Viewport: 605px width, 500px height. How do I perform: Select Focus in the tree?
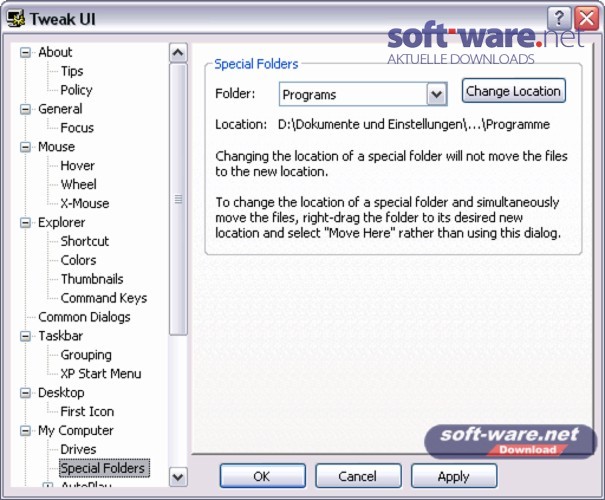(77, 128)
